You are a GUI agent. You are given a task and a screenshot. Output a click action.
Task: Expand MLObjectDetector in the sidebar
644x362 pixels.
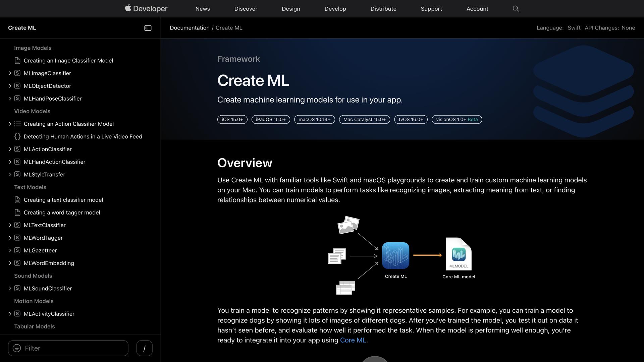click(10, 86)
